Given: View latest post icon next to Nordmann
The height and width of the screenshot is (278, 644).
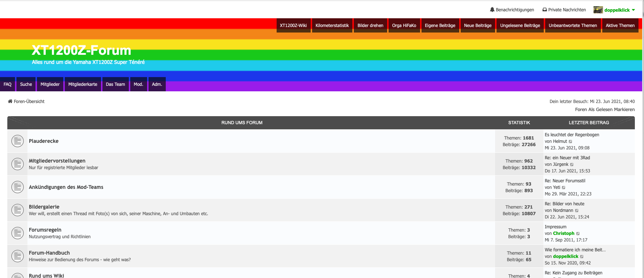Looking at the screenshot, I should [577, 211].
